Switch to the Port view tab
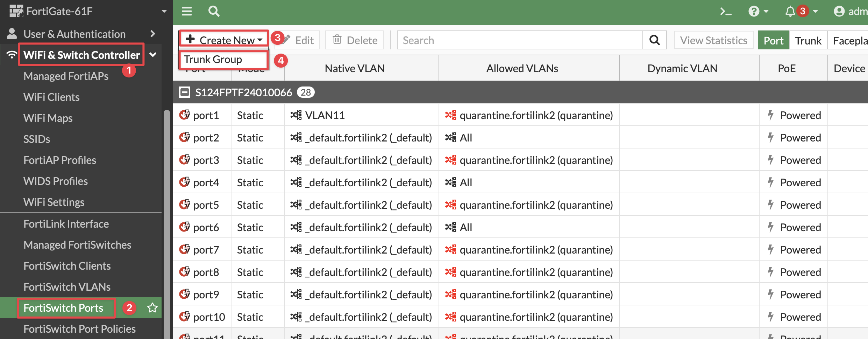The image size is (868, 339). (x=774, y=40)
